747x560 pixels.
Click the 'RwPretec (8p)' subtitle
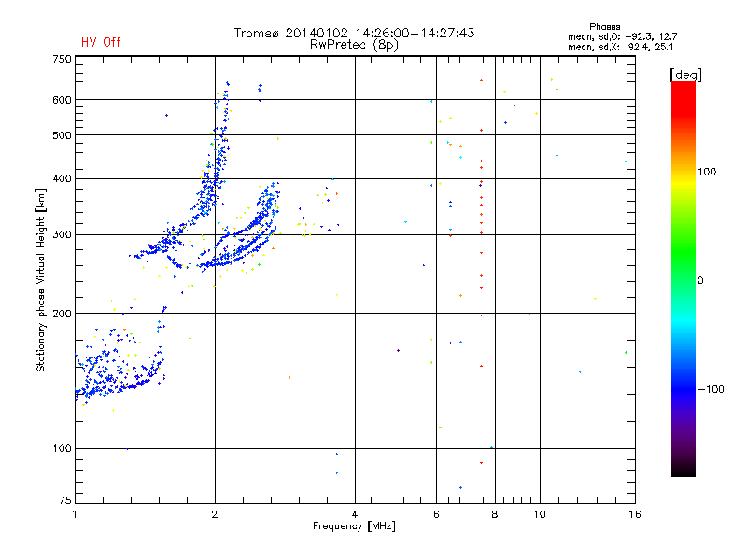(x=354, y=45)
